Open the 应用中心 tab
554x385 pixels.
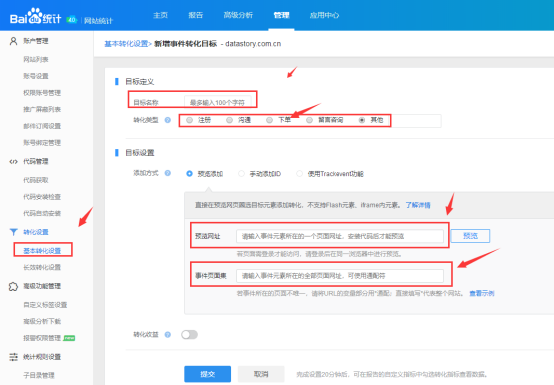click(324, 15)
